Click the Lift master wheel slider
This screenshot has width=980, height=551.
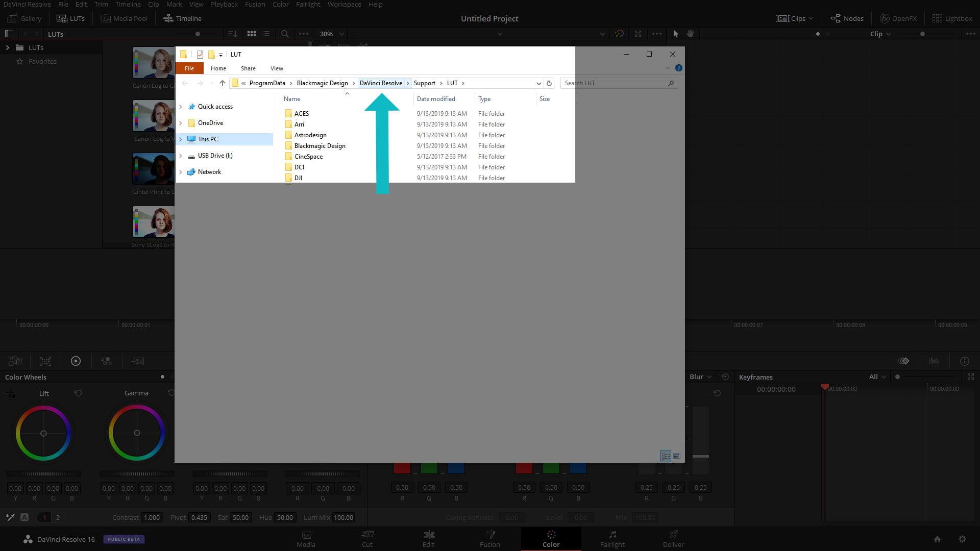pos(43,473)
